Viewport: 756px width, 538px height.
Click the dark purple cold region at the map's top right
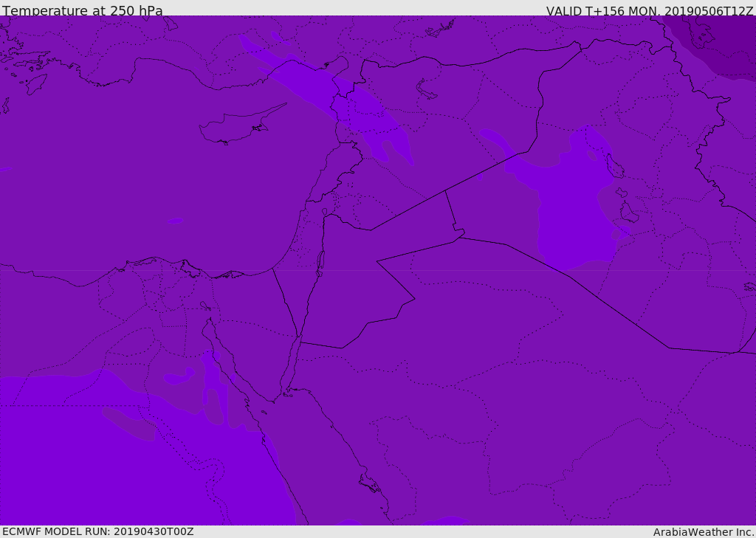tap(718, 46)
